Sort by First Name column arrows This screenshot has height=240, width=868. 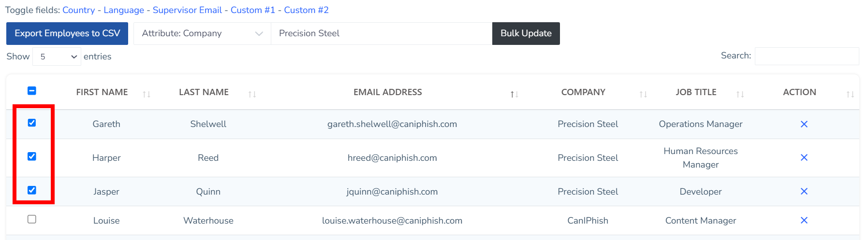[147, 94]
